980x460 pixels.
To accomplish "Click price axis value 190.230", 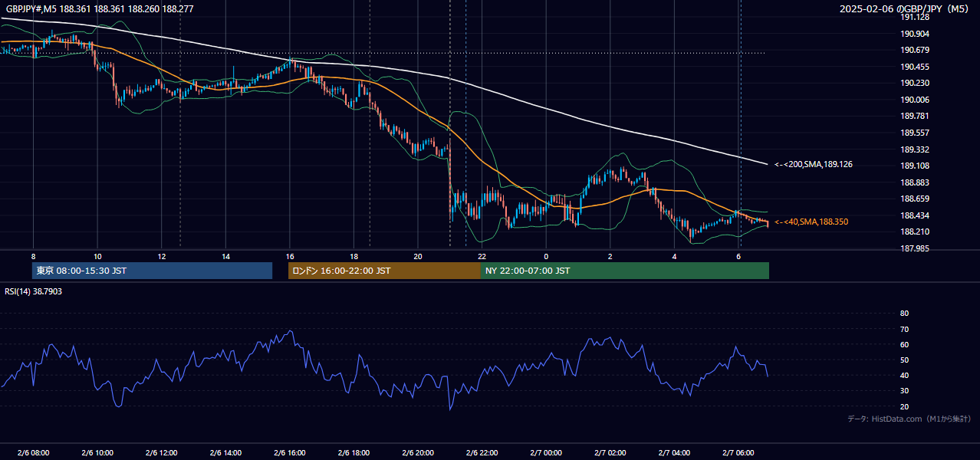I will pos(916,83).
